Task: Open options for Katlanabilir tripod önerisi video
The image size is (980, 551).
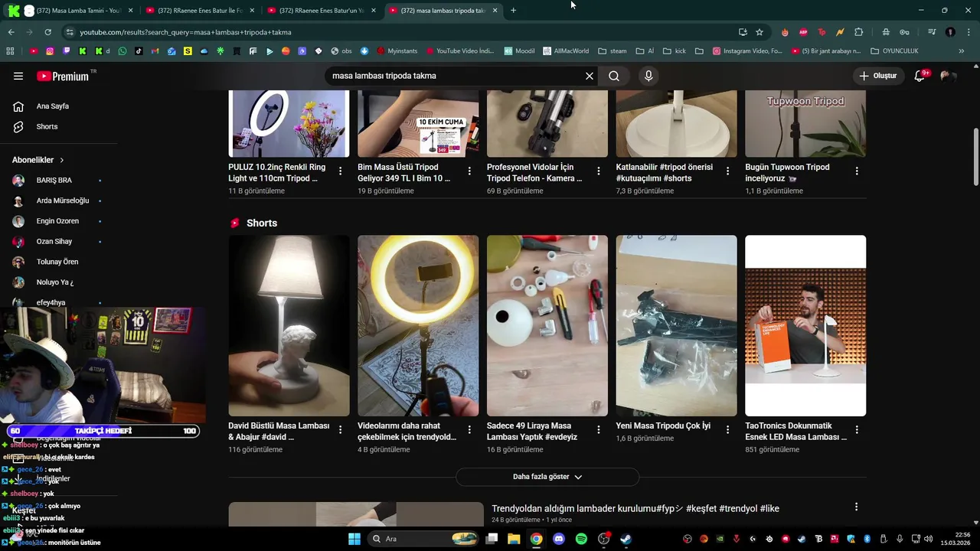Action: coord(727,171)
